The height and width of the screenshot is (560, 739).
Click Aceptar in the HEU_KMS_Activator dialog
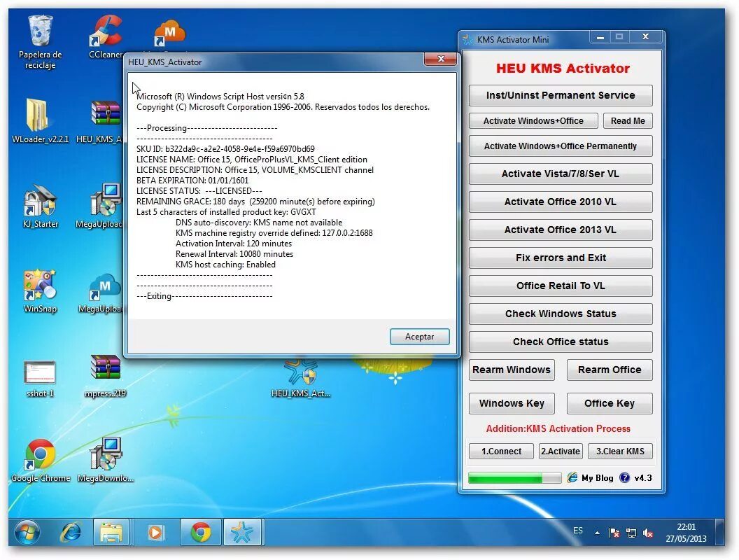pyautogui.click(x=419, y=337)
